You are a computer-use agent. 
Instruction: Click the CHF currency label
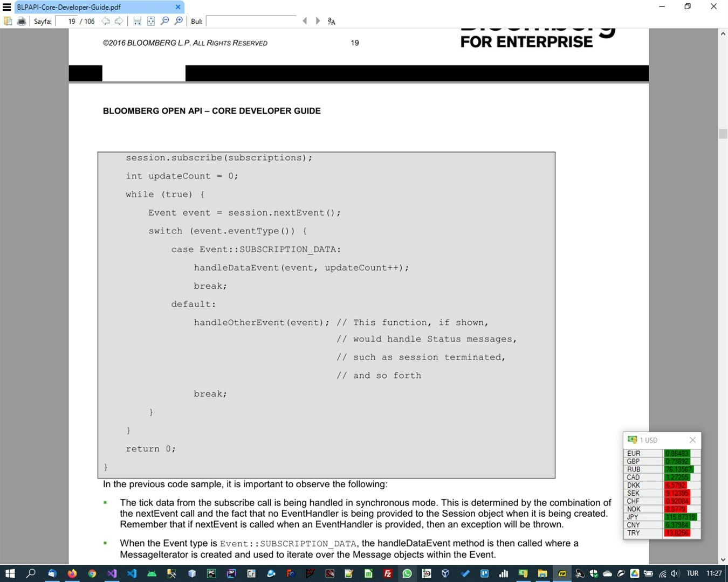[633, 501]
